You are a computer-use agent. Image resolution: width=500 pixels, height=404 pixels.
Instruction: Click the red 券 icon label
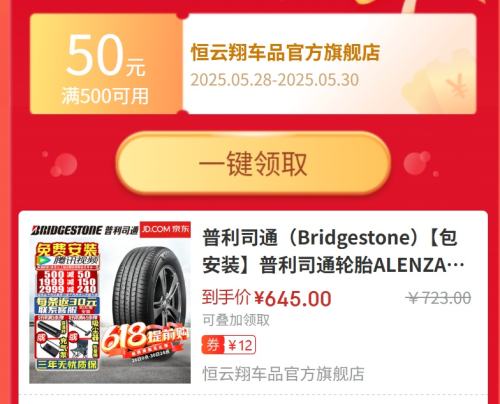213,345
